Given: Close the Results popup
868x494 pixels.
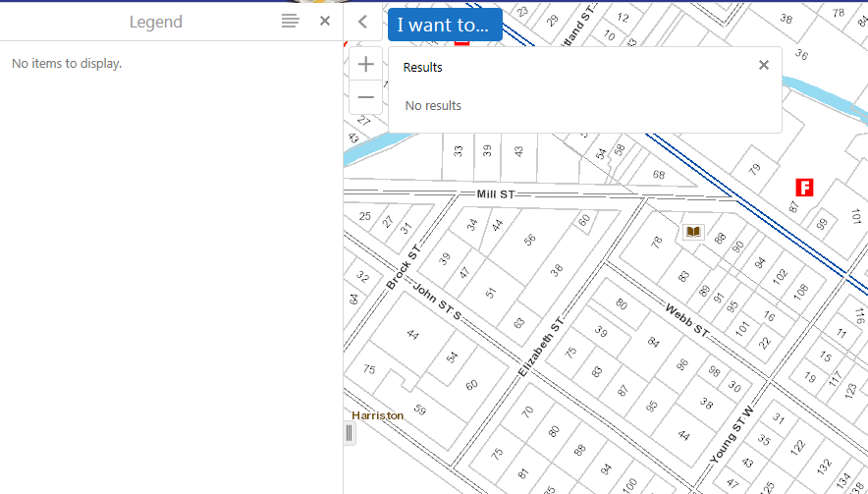Looking at the screenshot, I should tap(764, 66).
